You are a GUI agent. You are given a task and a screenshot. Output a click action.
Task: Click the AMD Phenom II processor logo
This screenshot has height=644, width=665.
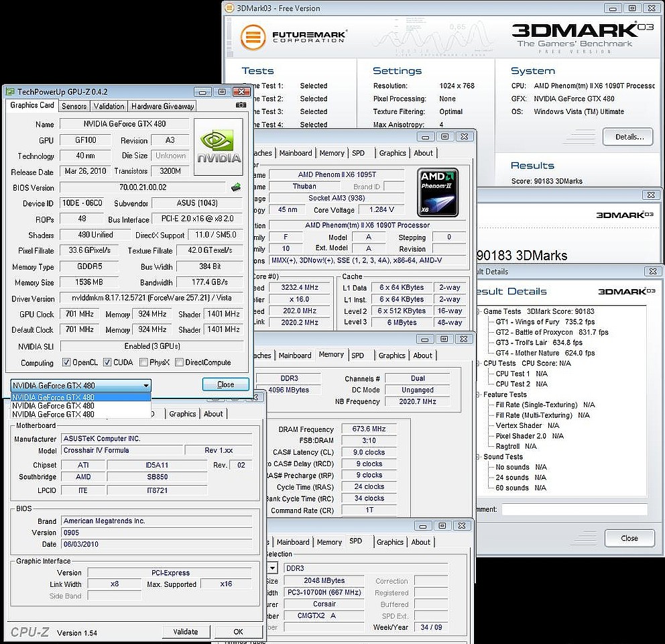coord(437,193)
